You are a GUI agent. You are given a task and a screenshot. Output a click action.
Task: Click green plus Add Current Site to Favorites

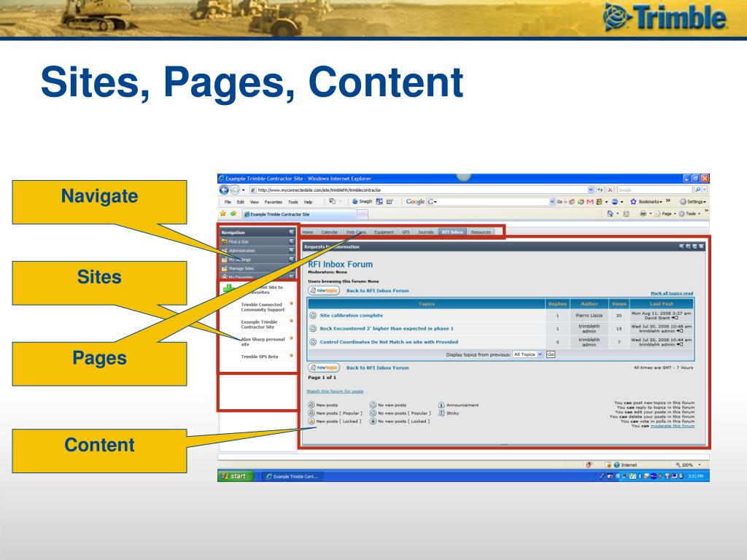229,289
